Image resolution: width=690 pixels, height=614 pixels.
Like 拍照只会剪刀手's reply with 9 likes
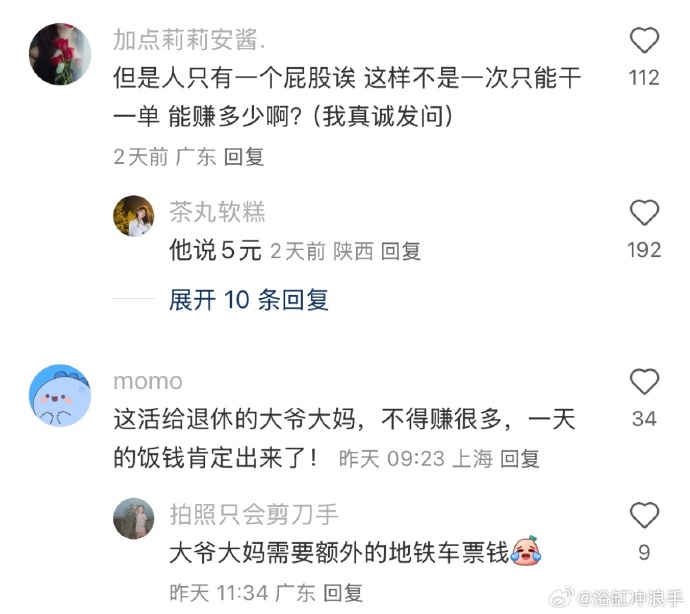(644, 515)
